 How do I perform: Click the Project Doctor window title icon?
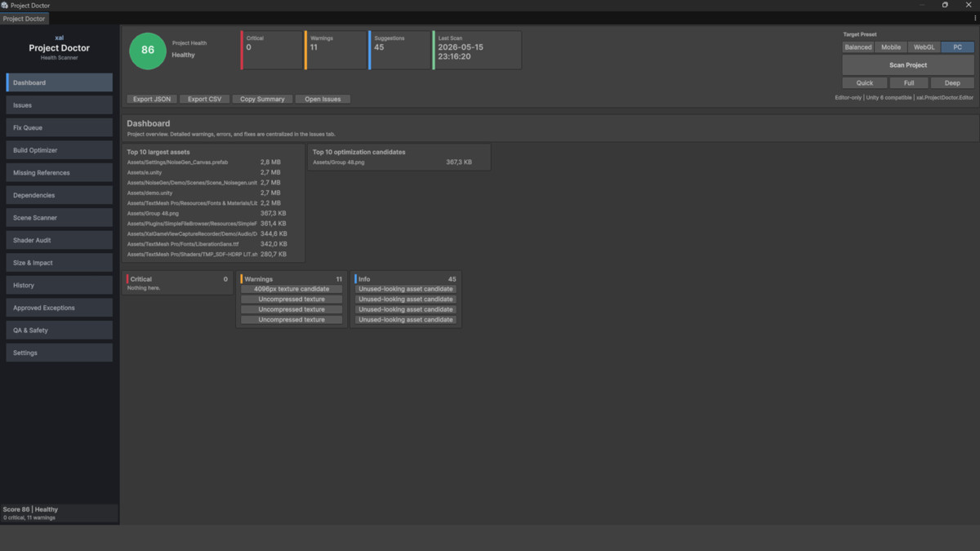(x=5, y=5)
